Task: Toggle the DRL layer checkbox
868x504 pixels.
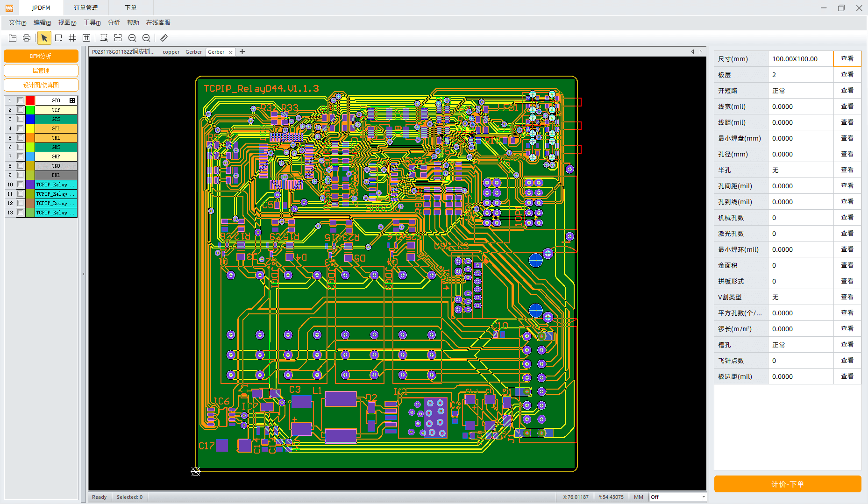Action: 21,175
